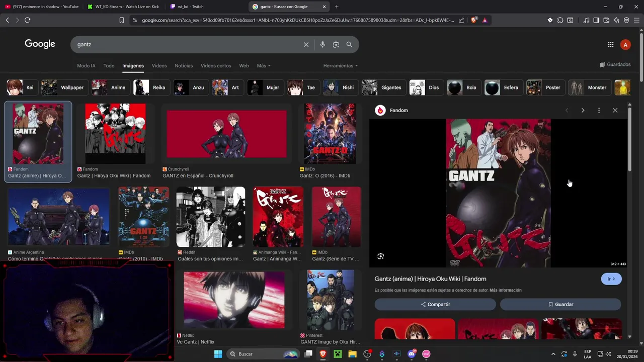This screenshot has width=644, height=362.
Task: Open Google apps grid
Action: (610, 45)
